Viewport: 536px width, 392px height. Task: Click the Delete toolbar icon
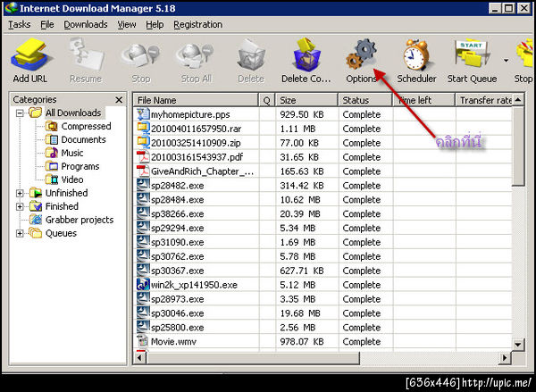point(251,55)
